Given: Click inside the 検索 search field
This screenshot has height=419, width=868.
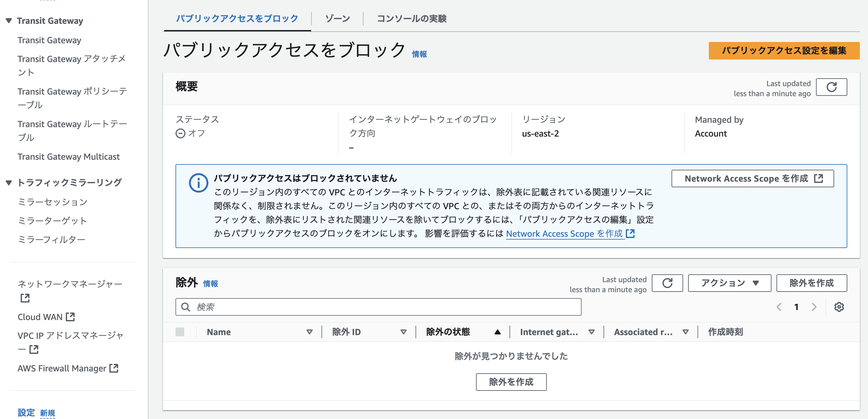Looking at the screenshot, I should coord(377,307).
